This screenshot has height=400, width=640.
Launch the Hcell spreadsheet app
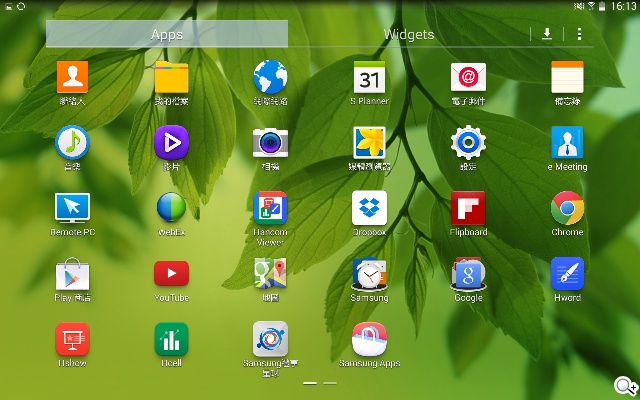[x=171, y=339]
